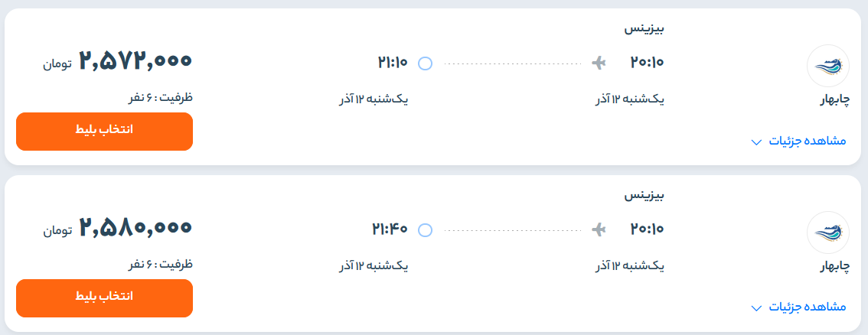Open 'مشاهده جزئیات' for flight arriving 21:10

click(x=807, y=141)
